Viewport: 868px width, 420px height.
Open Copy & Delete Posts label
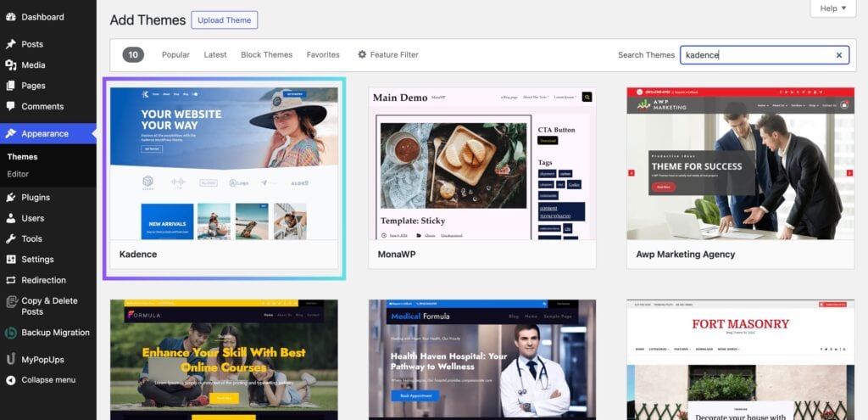(49, 305)
